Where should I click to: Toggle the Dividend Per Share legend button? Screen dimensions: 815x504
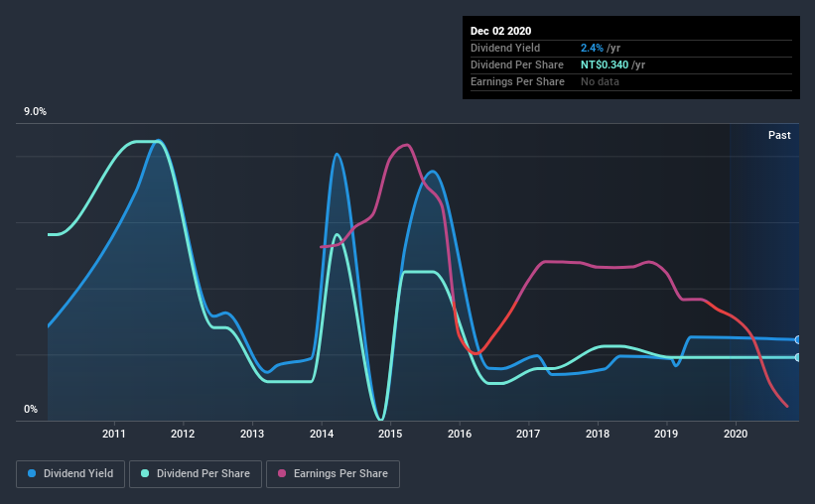tap(196, 474)
